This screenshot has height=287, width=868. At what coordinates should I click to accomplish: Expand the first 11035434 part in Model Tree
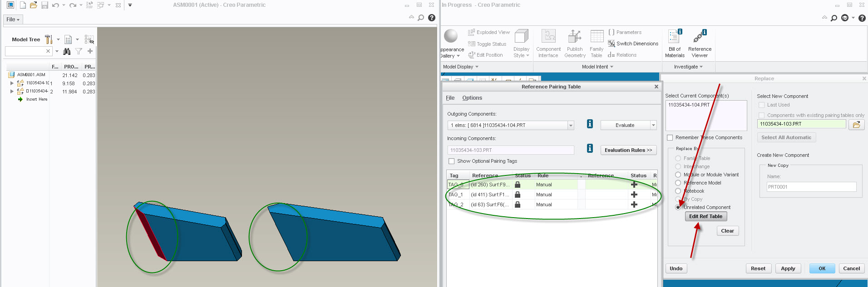coord(12,83)
